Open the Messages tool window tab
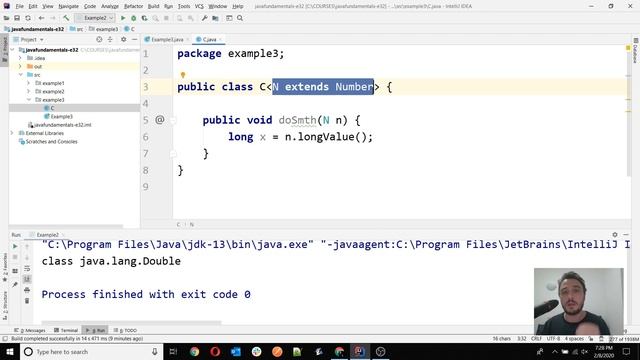640x360 pixels. (29, 330)
